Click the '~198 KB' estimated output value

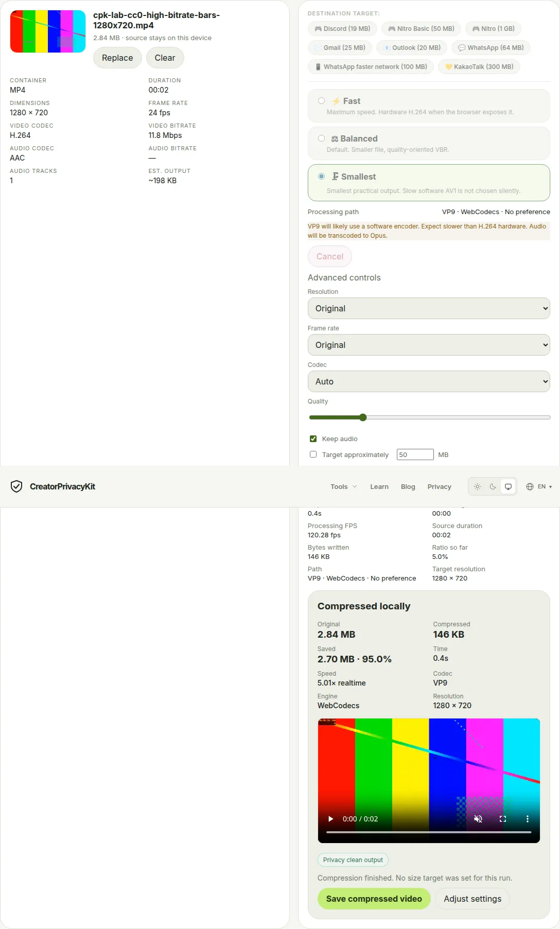[x=163, y=181]
